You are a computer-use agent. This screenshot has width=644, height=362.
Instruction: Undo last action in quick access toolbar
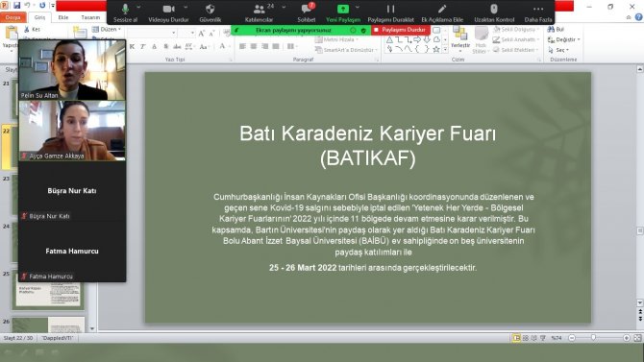[x=28, y=6]
